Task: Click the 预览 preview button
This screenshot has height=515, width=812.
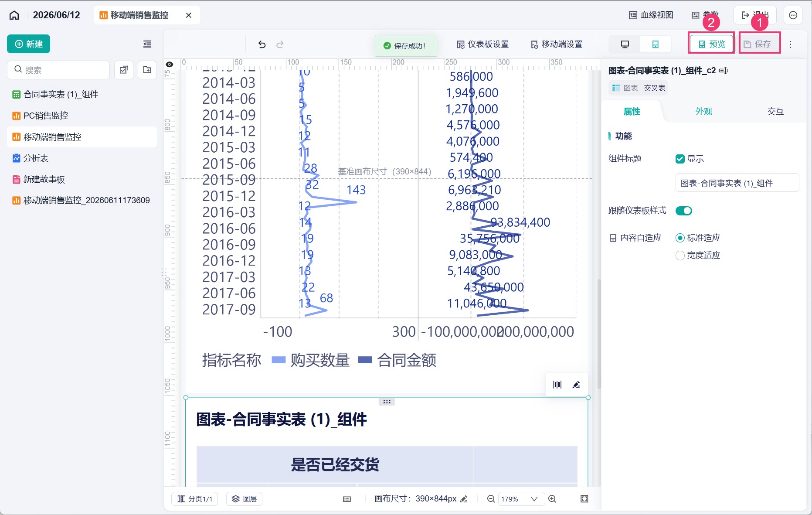Action: click(x=712, y=44)
